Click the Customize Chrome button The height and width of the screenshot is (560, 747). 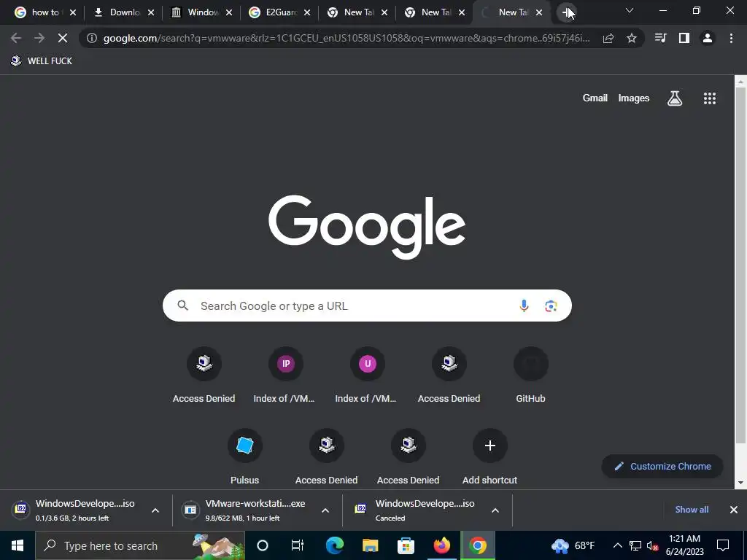click(x=662, y=466)
